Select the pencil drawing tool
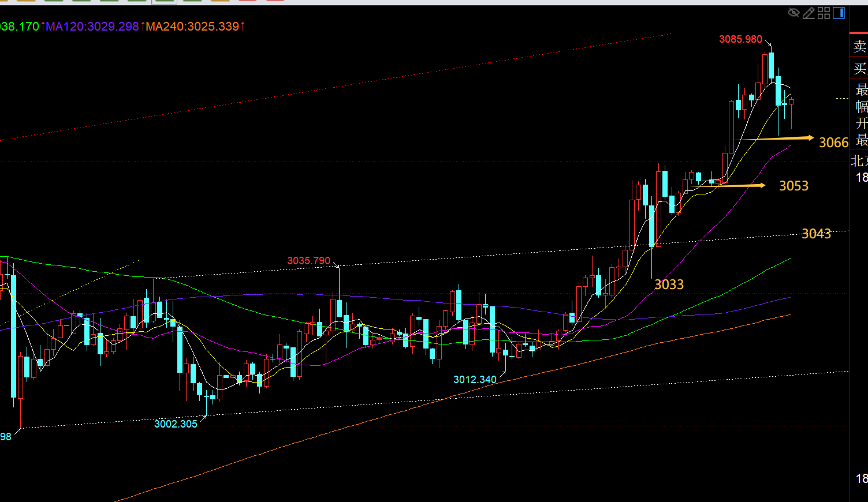The width and height of the screenshot is (868, 502). coord(809,13)
